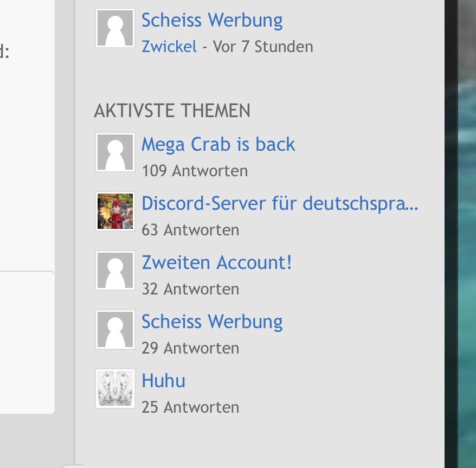Viewport: 476px width, 468px height.
Task: Open the Huhu thread
Action: 163,381
